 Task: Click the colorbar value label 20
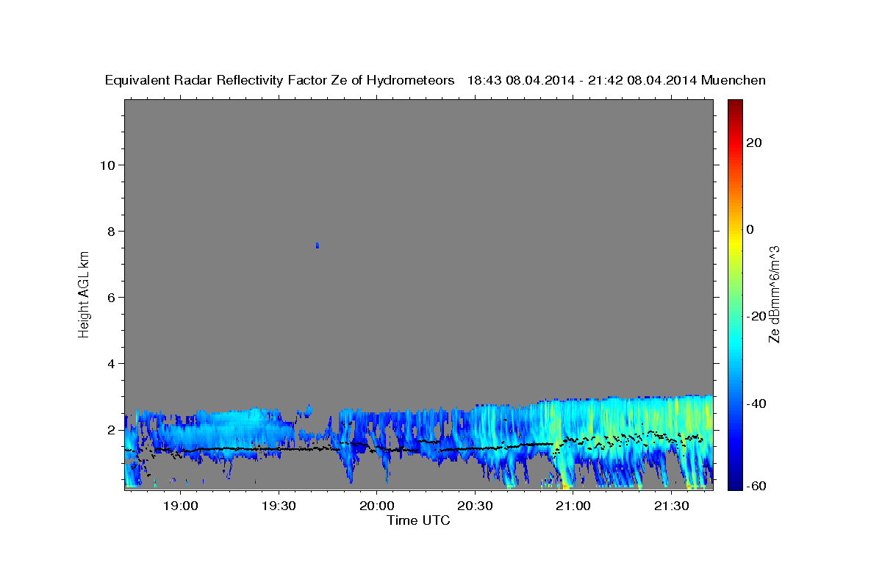click(753, 143)
